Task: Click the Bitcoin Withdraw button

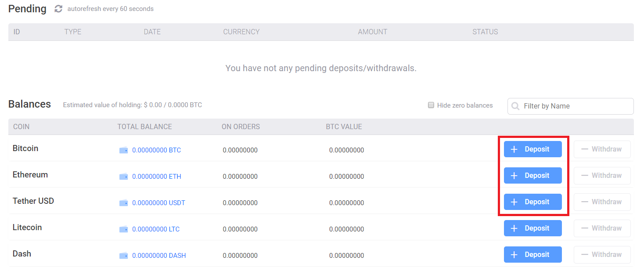Action: pyautogui.click(x=602, y=149)
